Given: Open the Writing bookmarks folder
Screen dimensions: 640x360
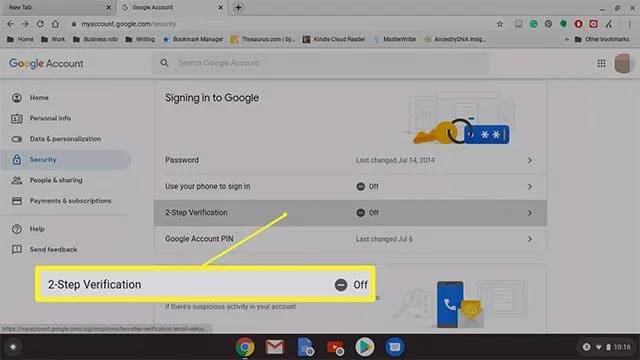Looking at the screenshot, I should [x=140, y=39].
